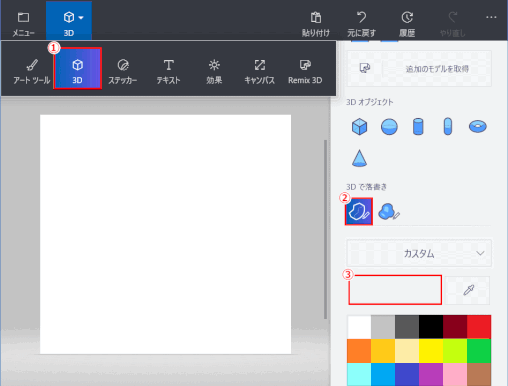The width and height of the screenshot is (508, 386).
Task: Choose the light yellow cream swatch
Action: pyautogui.click(x=407, y=351)
